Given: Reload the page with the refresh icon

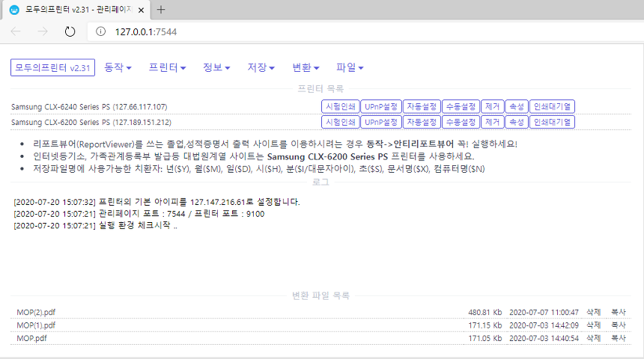Looking at the screenshot, I should [70, 31].
